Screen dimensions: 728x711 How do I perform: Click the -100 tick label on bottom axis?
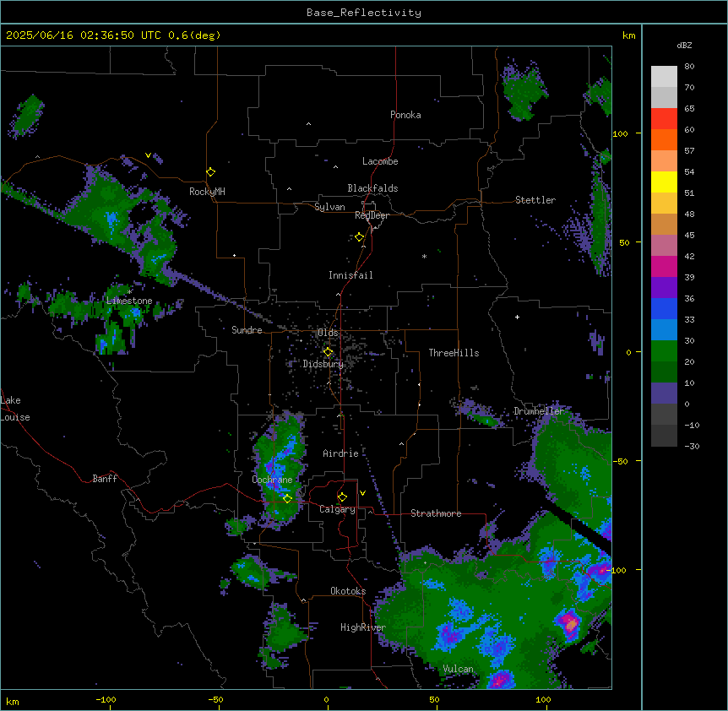106,699
